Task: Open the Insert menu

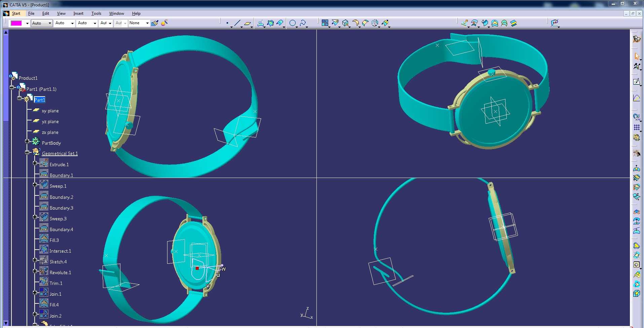Action: click(x=78, y=13)
